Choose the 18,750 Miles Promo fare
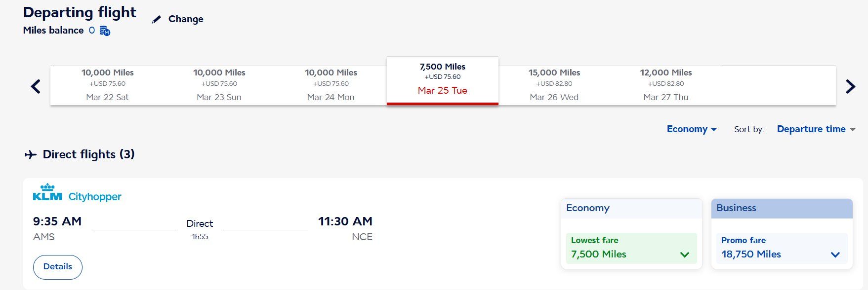The height and width of the screenshot is (290, 868). [782, 248]
